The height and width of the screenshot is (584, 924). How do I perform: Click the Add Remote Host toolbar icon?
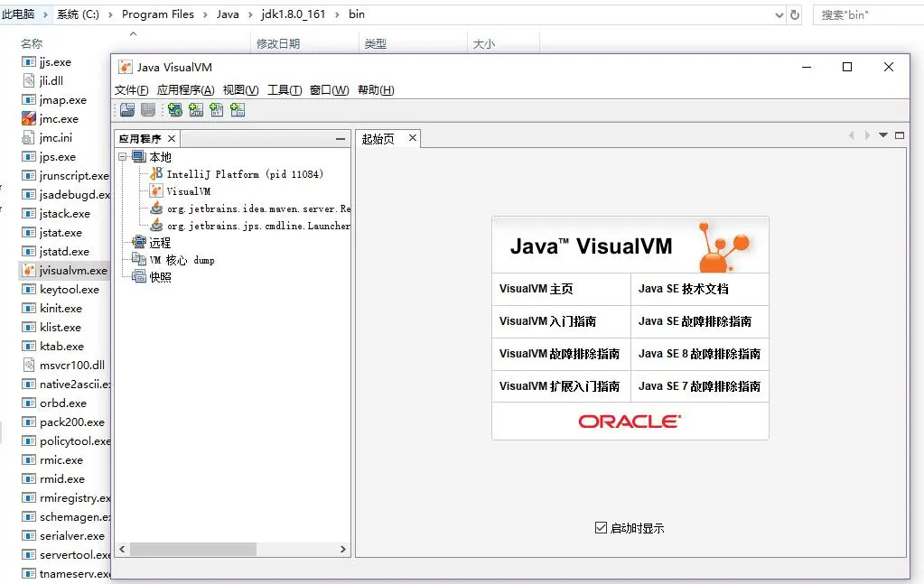point(175,109)
